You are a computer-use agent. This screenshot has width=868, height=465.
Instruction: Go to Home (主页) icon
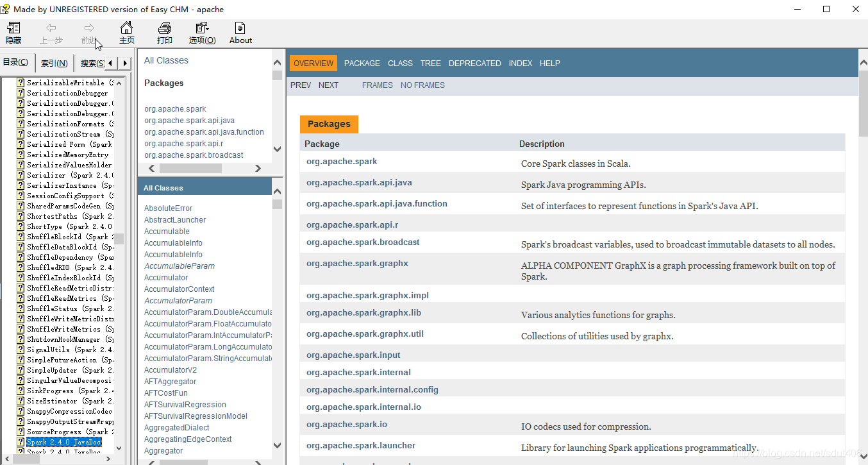click(x=127, y=28)
